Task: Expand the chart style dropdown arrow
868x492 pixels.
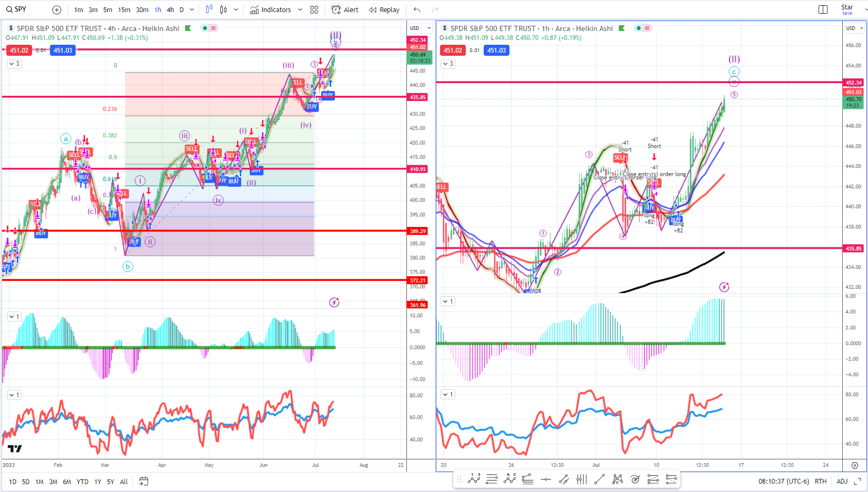Action: pos(236,9)
